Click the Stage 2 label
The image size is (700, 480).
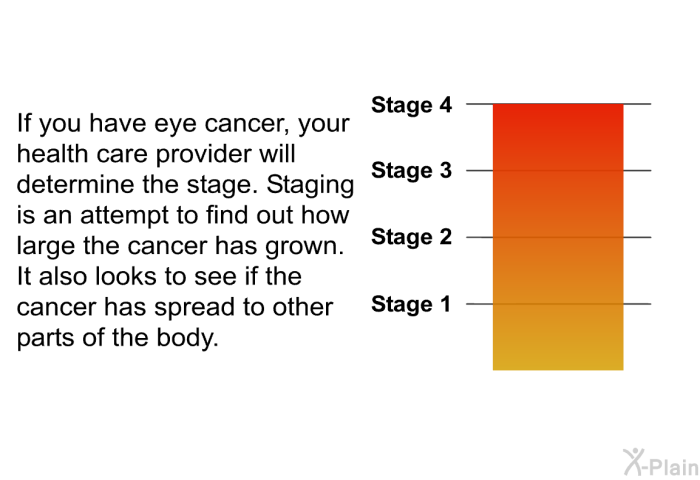411,237
